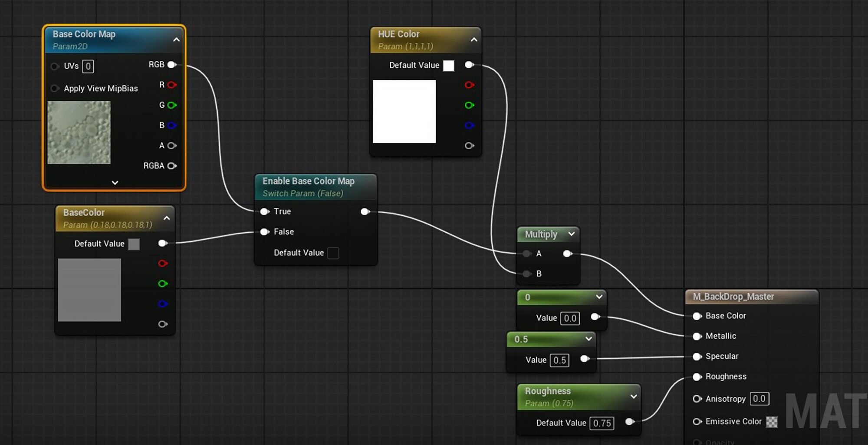
Task: Click the alpha channel pin on HUE Color
Action: pos(469,145)
